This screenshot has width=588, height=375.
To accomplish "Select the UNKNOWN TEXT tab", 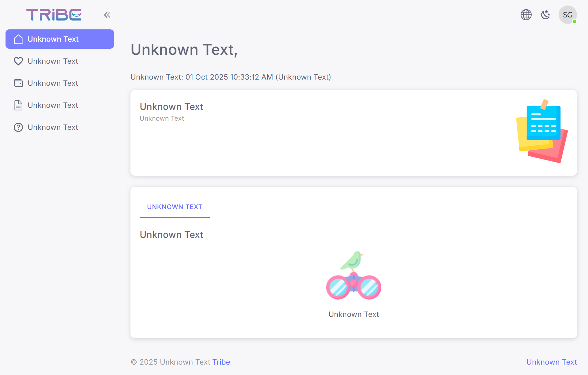I will point(175,207).
